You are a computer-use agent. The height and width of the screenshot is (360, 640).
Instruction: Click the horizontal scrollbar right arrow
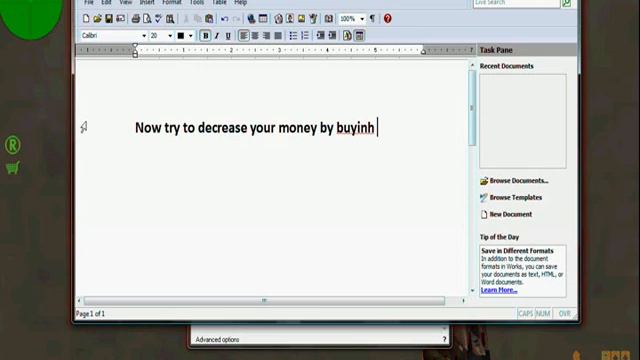463,301
